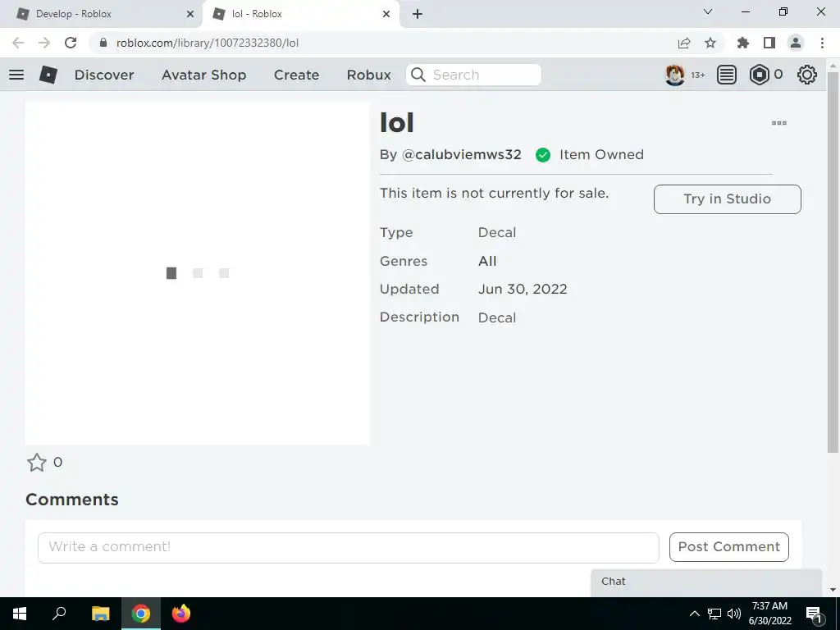Open the Roblox hamburger navigation menu
This screenshot has height=630, width=840.
point(16,75)
